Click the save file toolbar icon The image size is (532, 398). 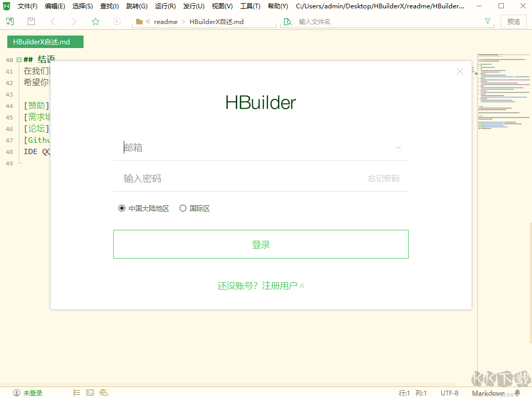tap(31, 21)
